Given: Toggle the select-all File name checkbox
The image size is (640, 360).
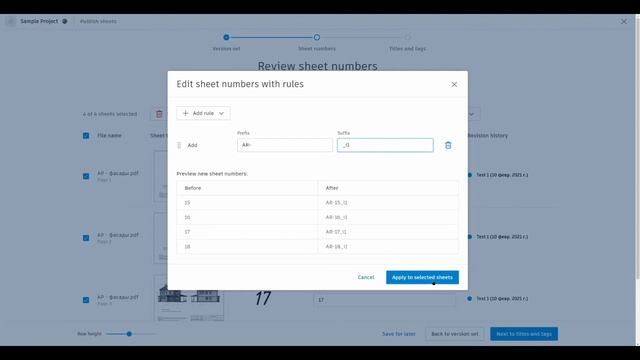Looking at the screenshot, I should (x=86, y=136).
